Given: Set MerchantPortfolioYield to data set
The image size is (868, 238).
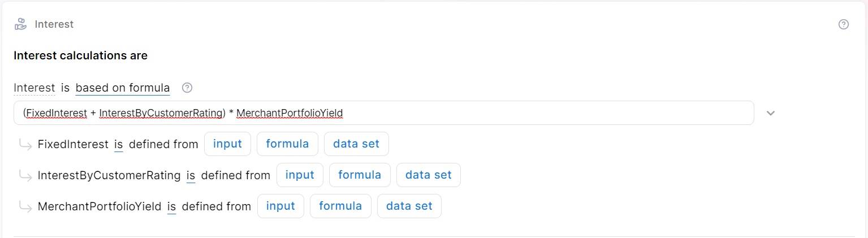Looking at the screenshot, I should point(409,206).
